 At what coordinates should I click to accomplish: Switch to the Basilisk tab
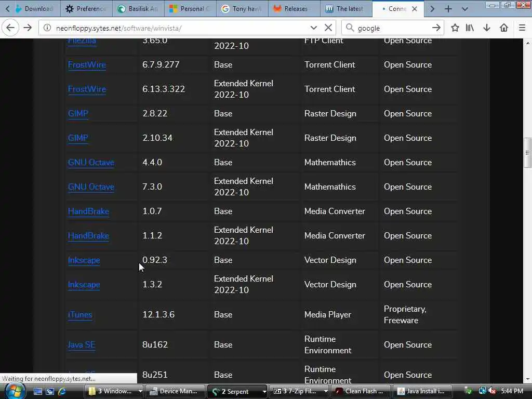pyautogui.click(x=138, y=9)
